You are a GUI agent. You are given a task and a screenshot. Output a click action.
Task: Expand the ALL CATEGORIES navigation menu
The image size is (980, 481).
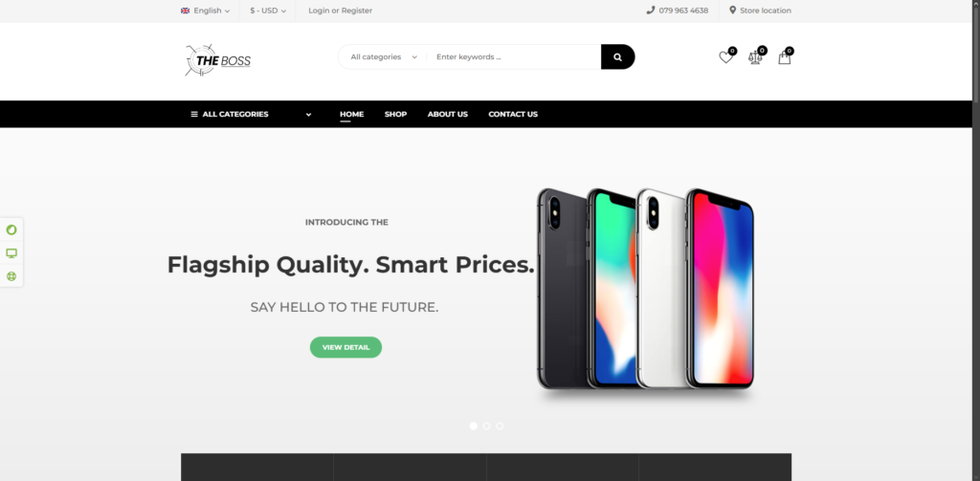pos(251,115)
